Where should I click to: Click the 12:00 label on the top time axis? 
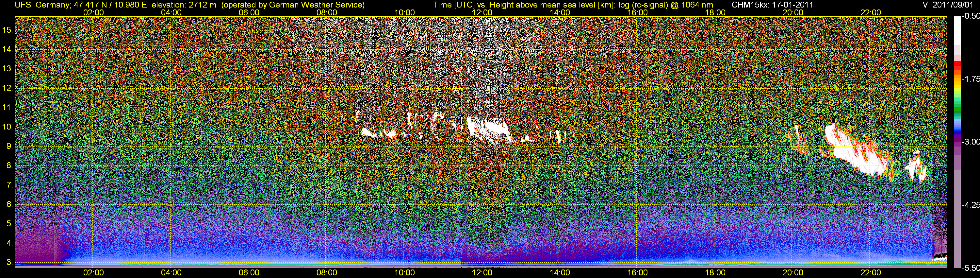click(x=482, y=12)
